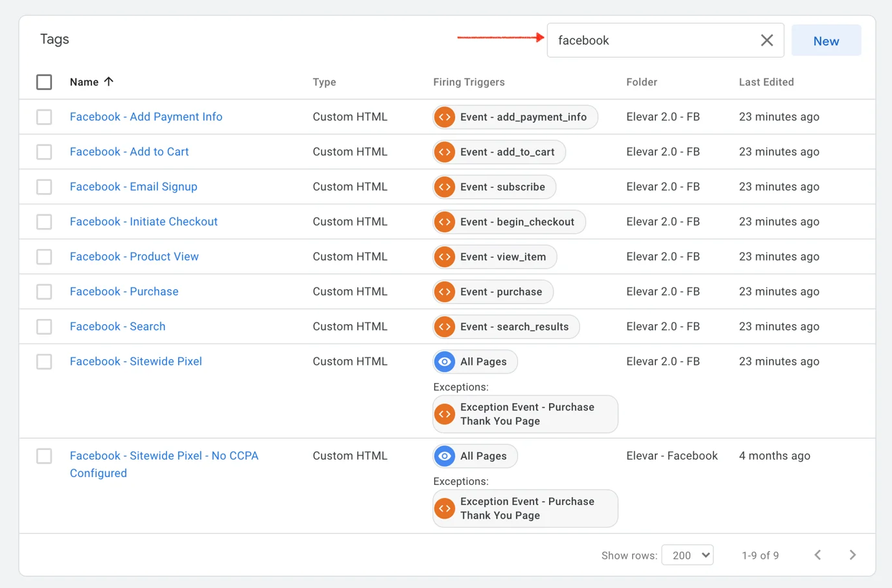Sort by the Name column header
Image resolution: width=892 pixels, height=588 pixels.
pyautogui.click(x=84, y=82)
